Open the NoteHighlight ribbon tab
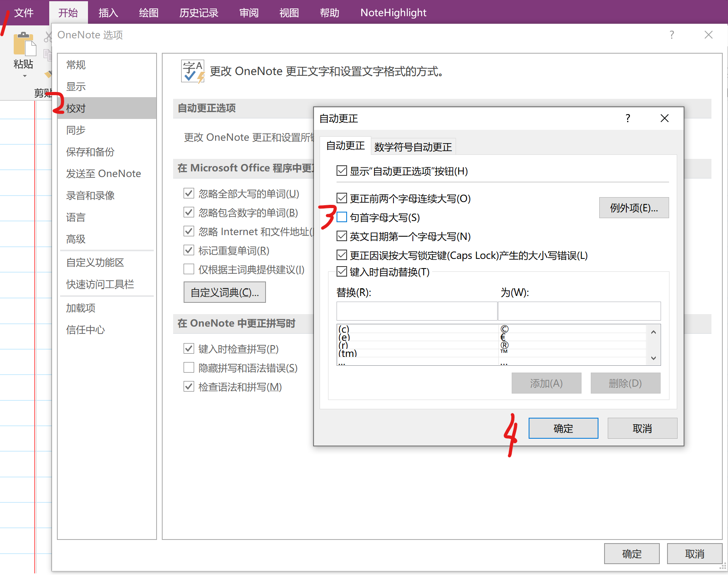The width and height of the screenshot is (728, 575). point(393,13)
